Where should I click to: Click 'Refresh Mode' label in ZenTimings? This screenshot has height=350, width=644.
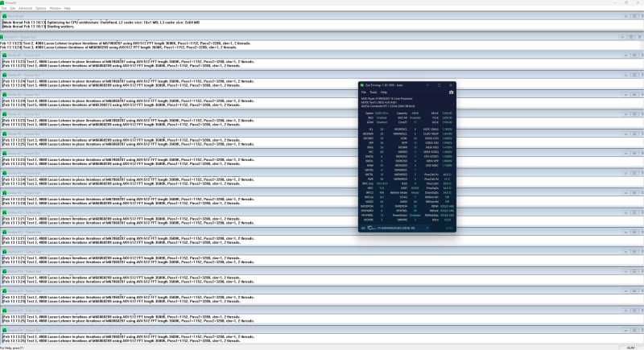click(398, 193)
